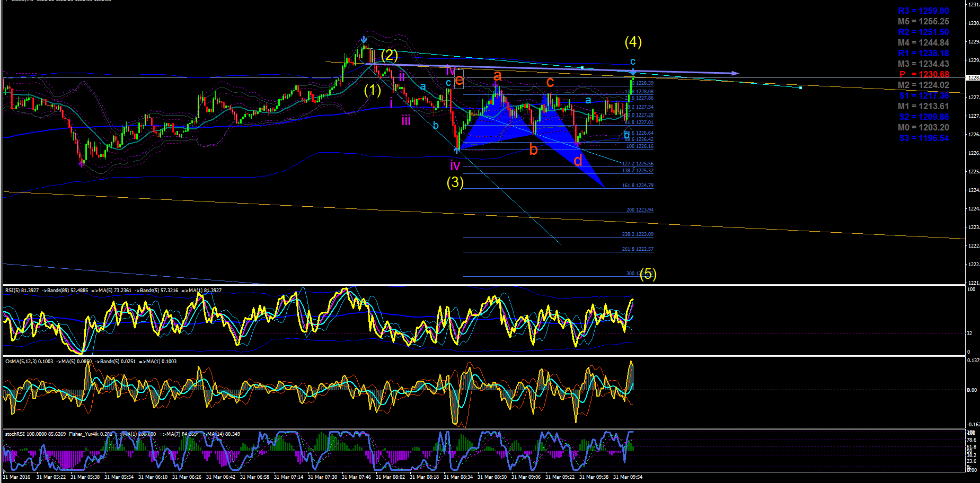
Task: Click the red P = 1230.68 pivot label
Action: point(924,74)
